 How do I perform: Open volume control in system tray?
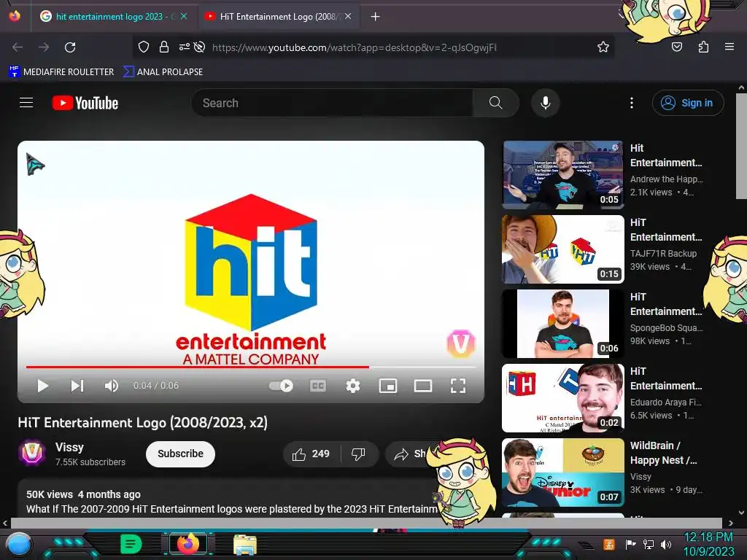pyautogui.click(x=666, y=544)
